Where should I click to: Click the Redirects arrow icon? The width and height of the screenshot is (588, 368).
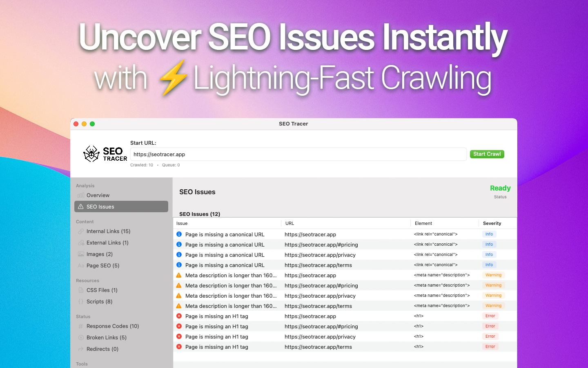pos(81,349)
